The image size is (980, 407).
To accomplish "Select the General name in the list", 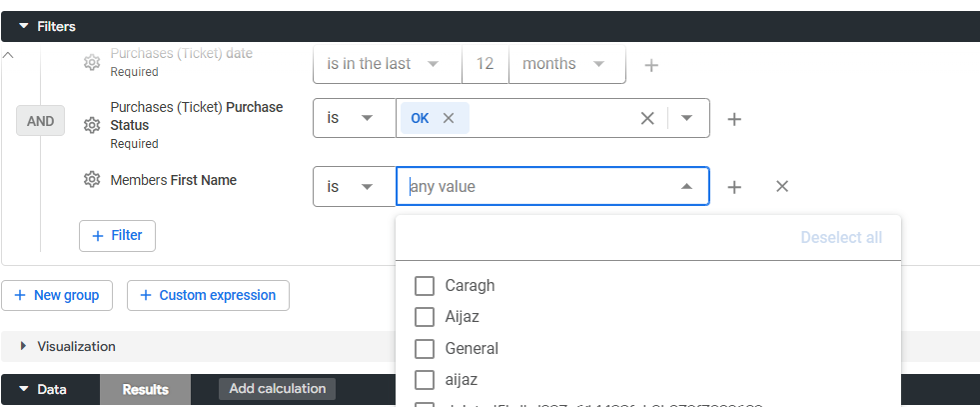I will [x=472, y=348].
